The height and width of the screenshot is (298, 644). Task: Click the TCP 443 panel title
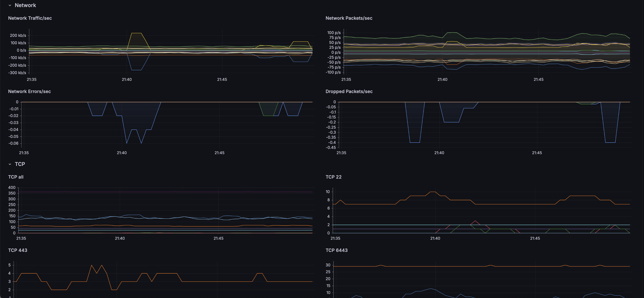pos(18,250)
